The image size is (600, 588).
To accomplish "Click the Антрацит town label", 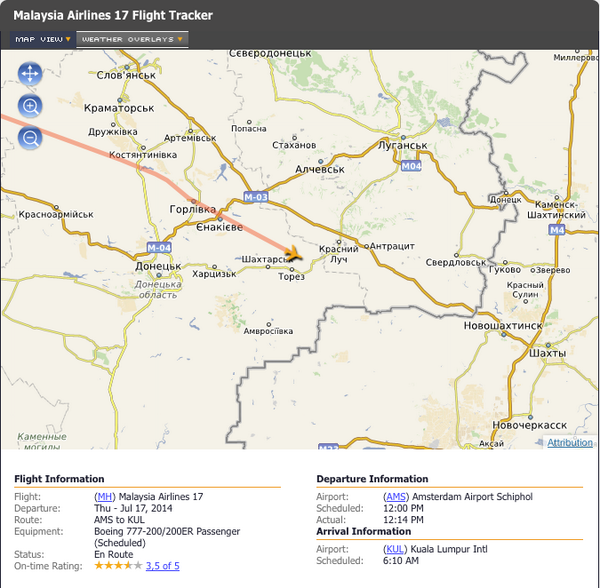I will coord(392,246).
